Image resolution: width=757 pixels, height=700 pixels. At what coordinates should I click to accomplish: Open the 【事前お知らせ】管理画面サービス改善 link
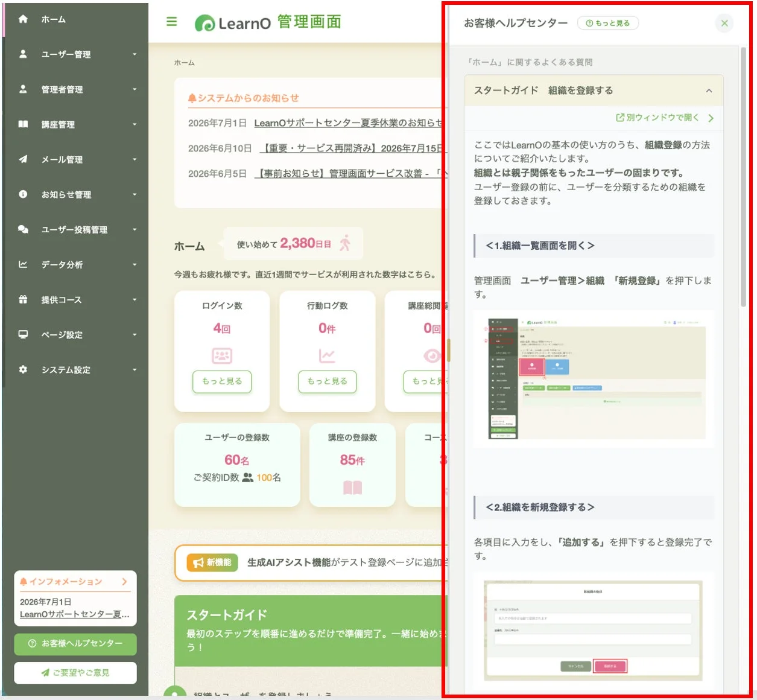[350, 174]
